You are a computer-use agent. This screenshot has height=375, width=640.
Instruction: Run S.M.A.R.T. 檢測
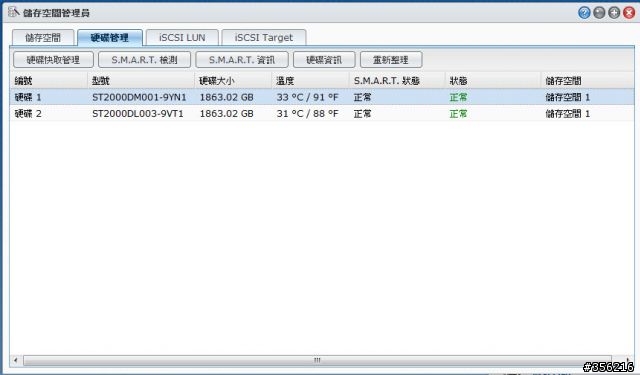(x=144, y=60)
